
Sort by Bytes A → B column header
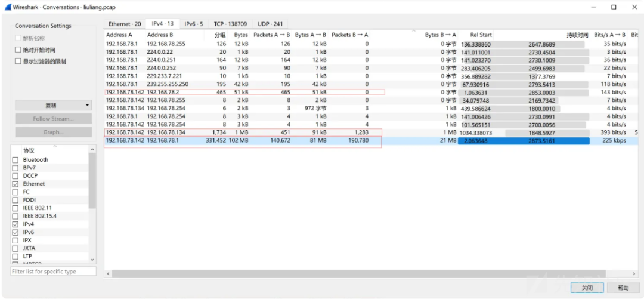(x=311, y=35)
